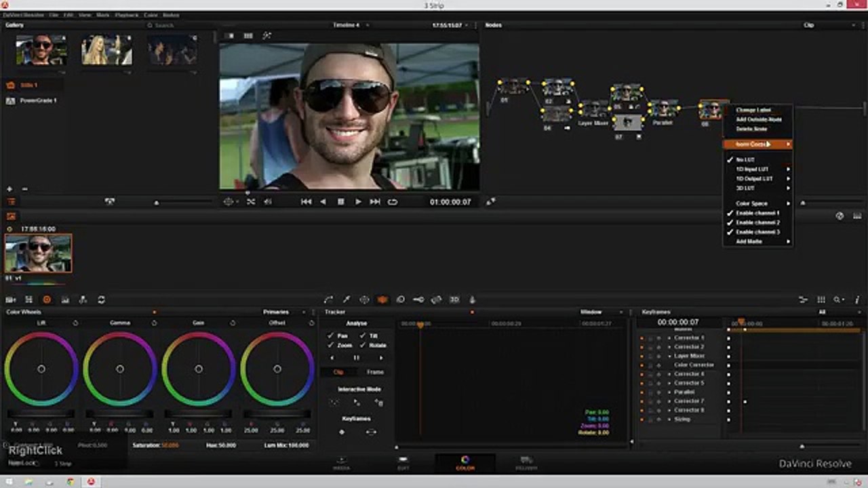This screenshot has height=488, width=868.
Task: Switch to the Color page tab
Action: tap(465, 463)
